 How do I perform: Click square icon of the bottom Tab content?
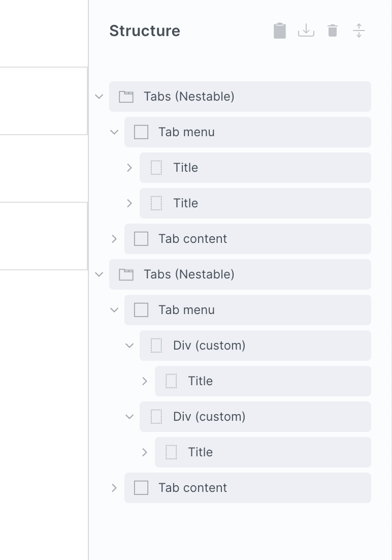(141, 488)
